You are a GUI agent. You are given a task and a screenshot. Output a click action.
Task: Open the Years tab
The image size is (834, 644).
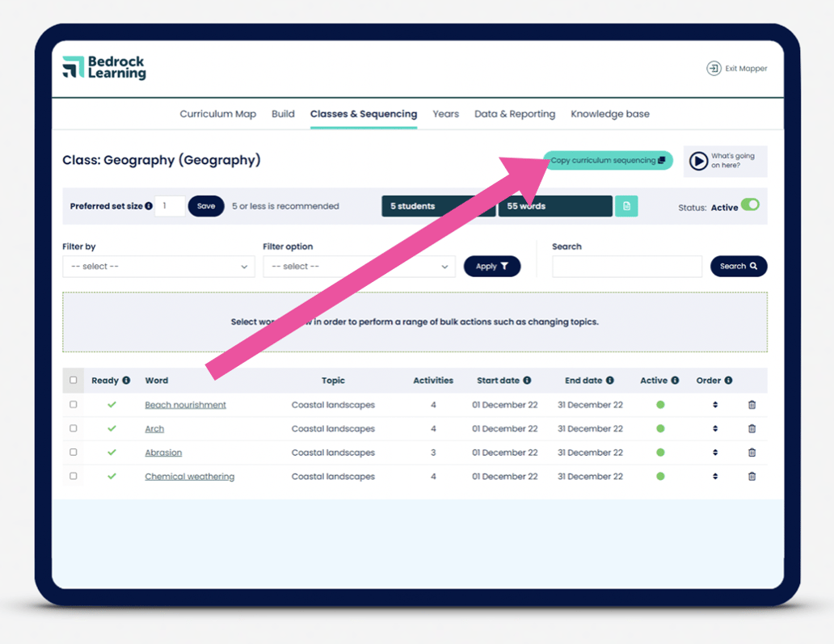(445, 114)
